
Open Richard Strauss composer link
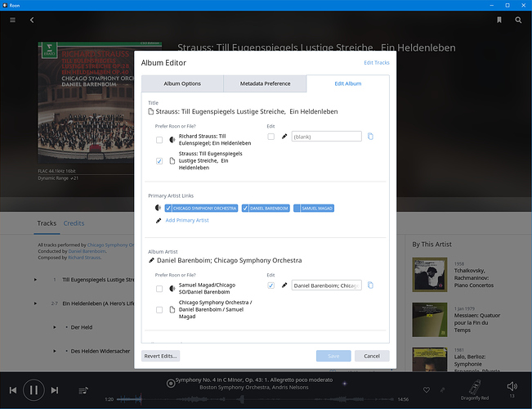tap(84, 258)
